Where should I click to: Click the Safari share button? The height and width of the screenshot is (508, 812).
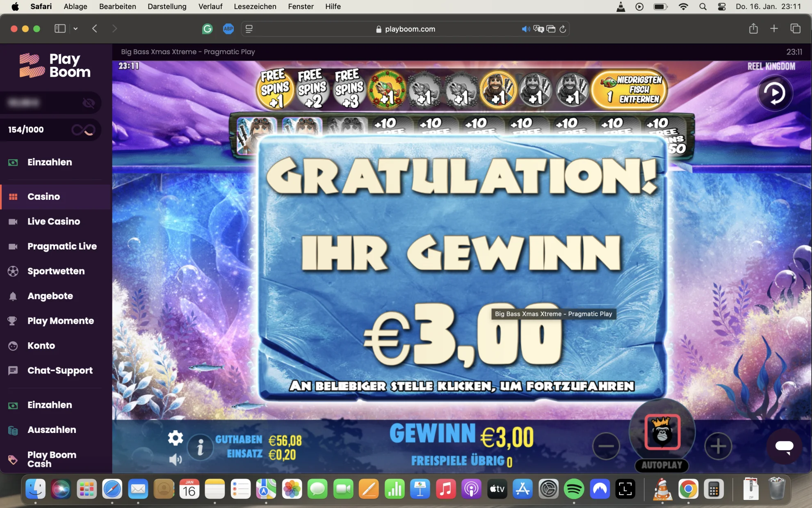tap(753, 28)
